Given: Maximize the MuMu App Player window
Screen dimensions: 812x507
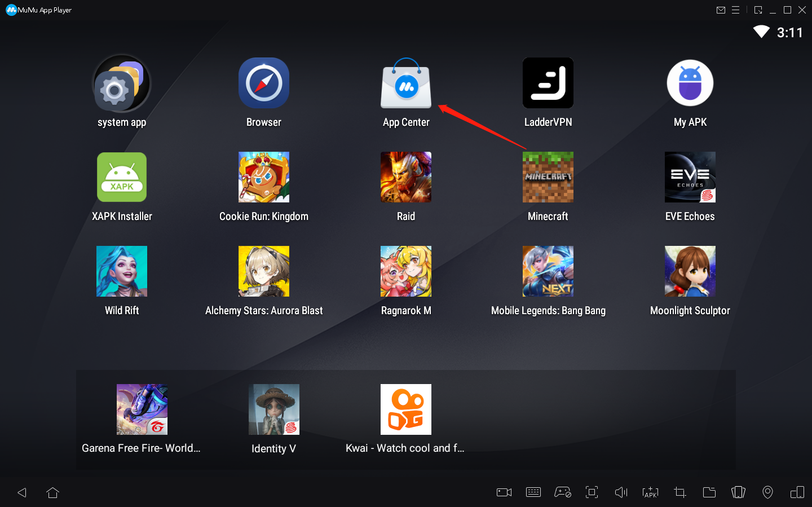Looking at the screenshot, I should (788, 10).
